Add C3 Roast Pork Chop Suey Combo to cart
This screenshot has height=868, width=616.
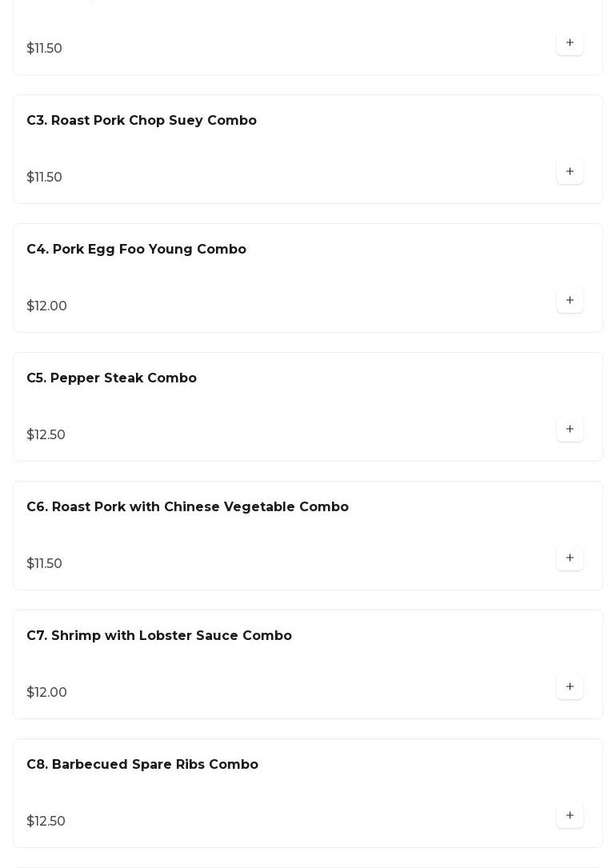tap(570, 172)
